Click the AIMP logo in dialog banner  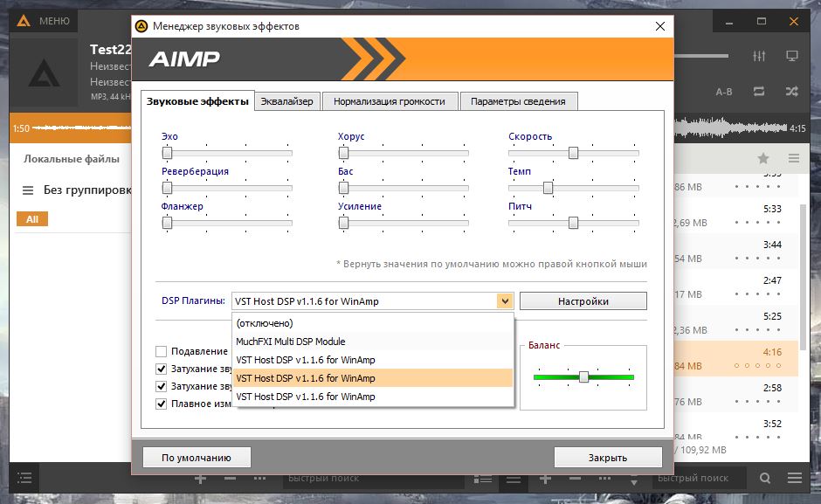pyautogui.click(x=184, y=59)
